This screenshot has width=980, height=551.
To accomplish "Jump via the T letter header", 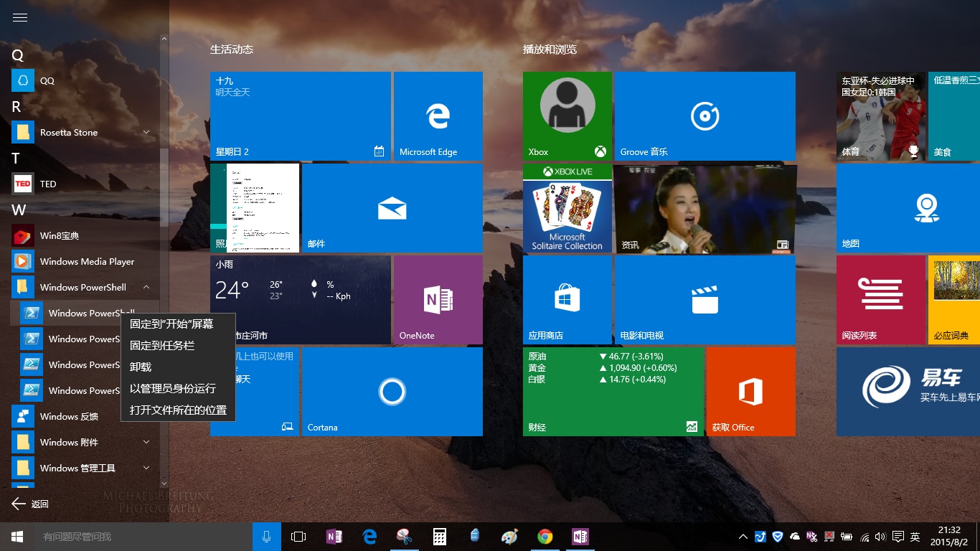I will tap(15, 159).
